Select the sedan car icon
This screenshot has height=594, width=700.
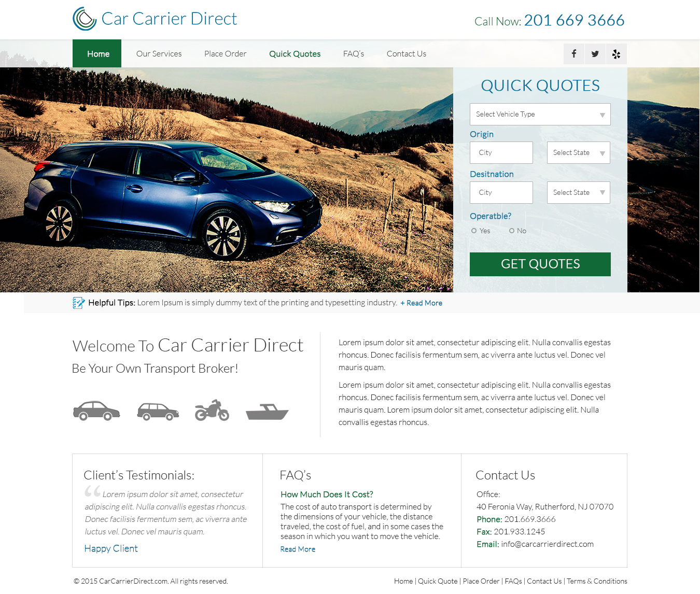pyautogui.click(x=96, y=409)
